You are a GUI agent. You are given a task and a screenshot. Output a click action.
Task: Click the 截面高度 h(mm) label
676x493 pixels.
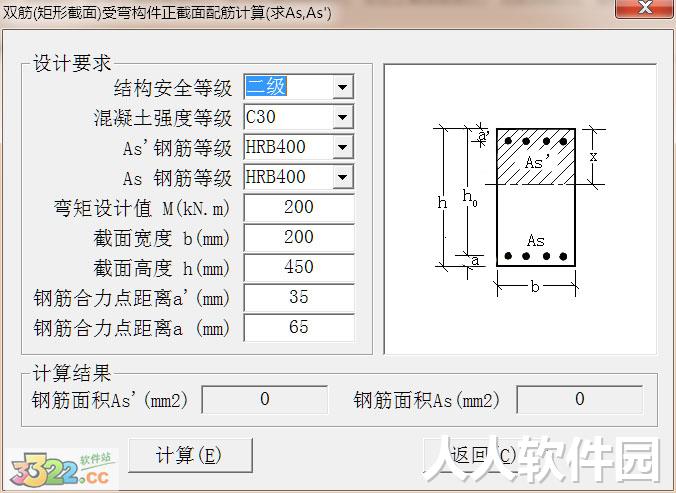(162, 268)
